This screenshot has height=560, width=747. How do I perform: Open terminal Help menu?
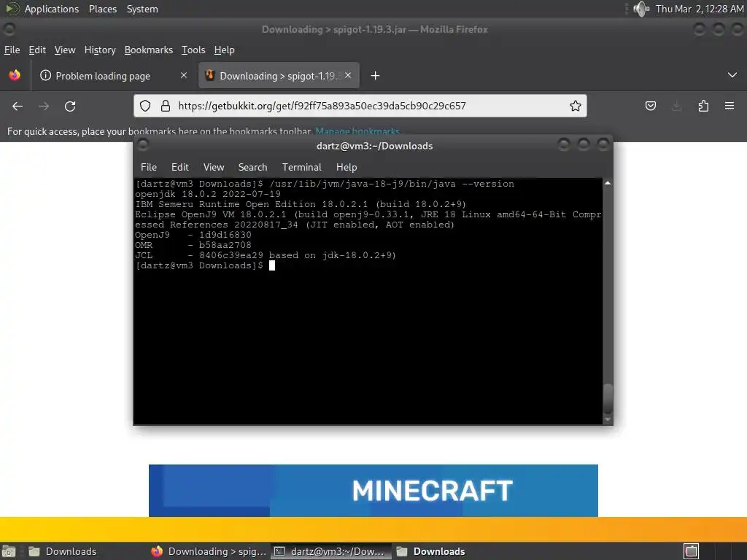pyautogui.click(x=347, y=167)
